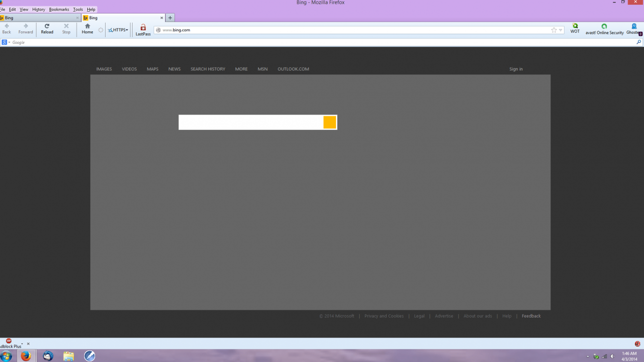Open the WOT reputation extension
Image resolution: width=644 pixels, height=362 pixels.
pos(575,29)
